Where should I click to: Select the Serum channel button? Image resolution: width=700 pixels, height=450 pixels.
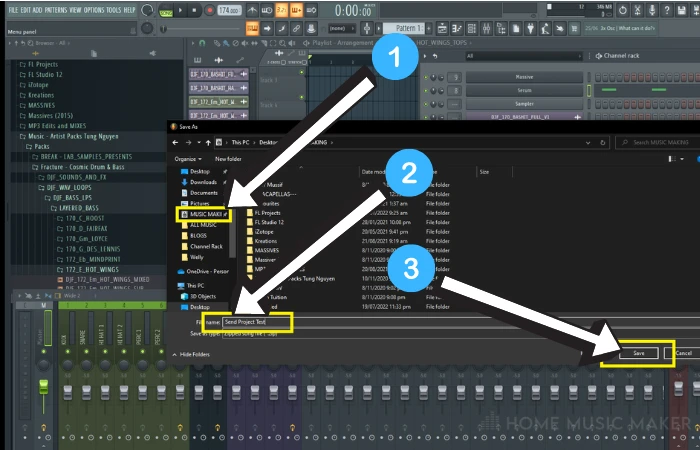point(524,90)
